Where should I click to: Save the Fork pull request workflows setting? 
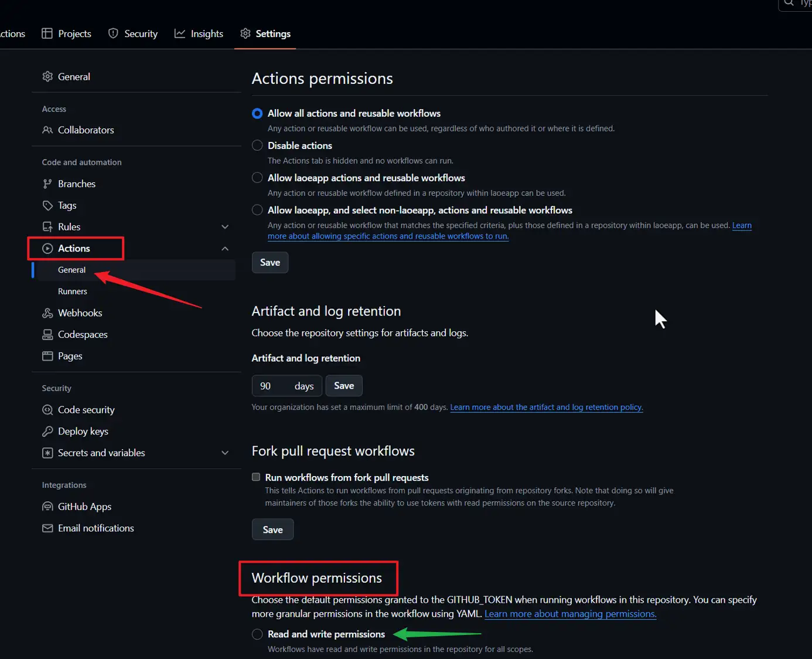point(272,530)
